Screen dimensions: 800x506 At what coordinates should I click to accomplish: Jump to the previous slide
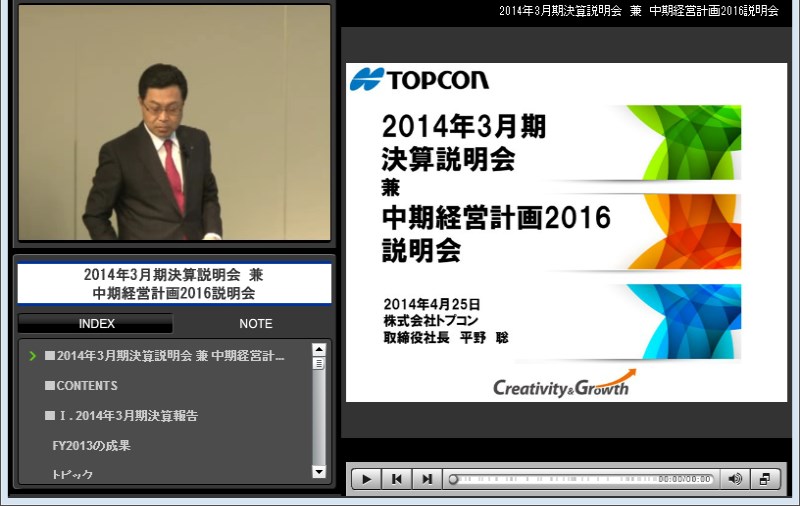[396, 479]
